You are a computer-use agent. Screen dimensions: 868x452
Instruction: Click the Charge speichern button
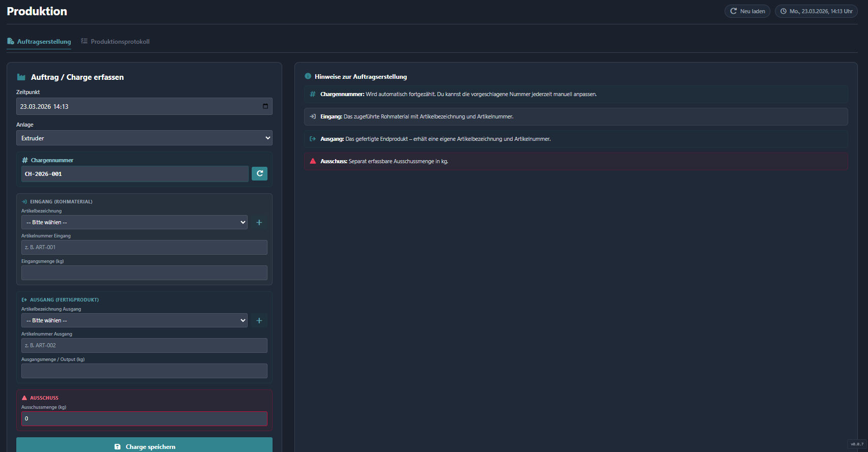click(x=144, y=446)
